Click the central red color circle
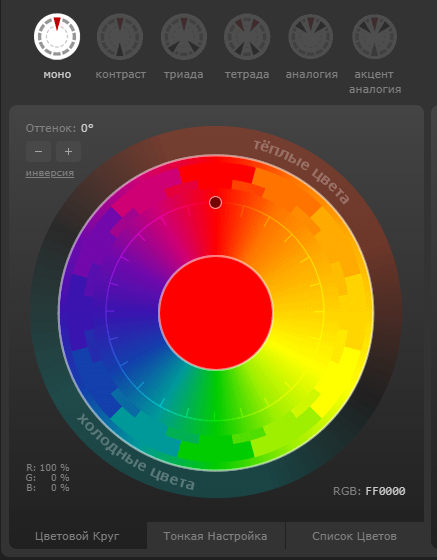The width and height of the screenshot is (437, 560). pyautogui.click(x=216, y=312)
